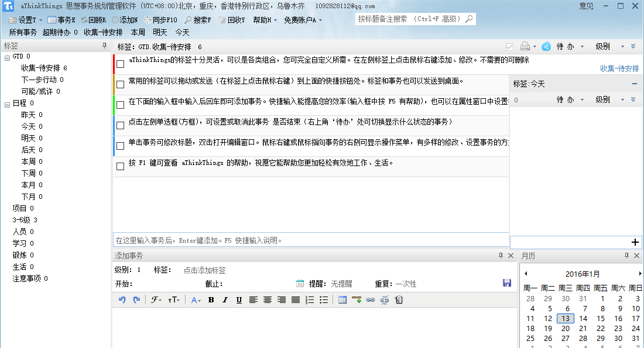Screen dimensions: 644x348
Task: Click the redo icon in the editor toolbar
Action: [x=136, y=300]
